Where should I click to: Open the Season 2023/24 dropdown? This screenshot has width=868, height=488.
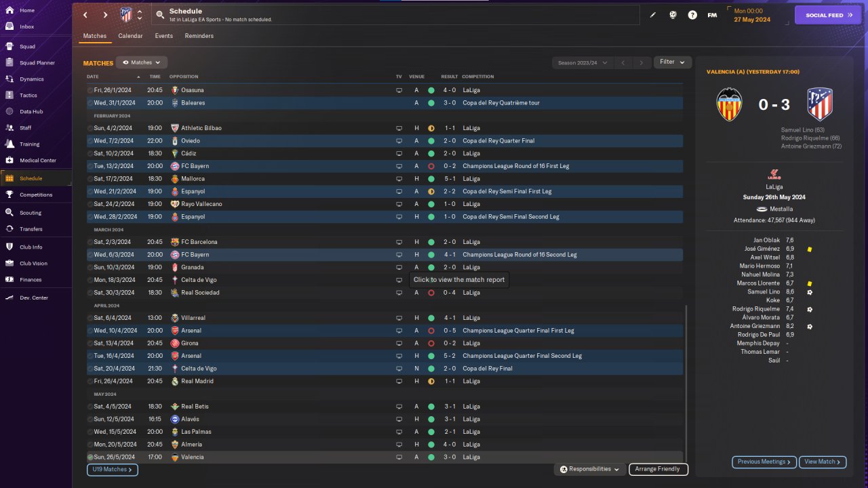pos(583,63)
